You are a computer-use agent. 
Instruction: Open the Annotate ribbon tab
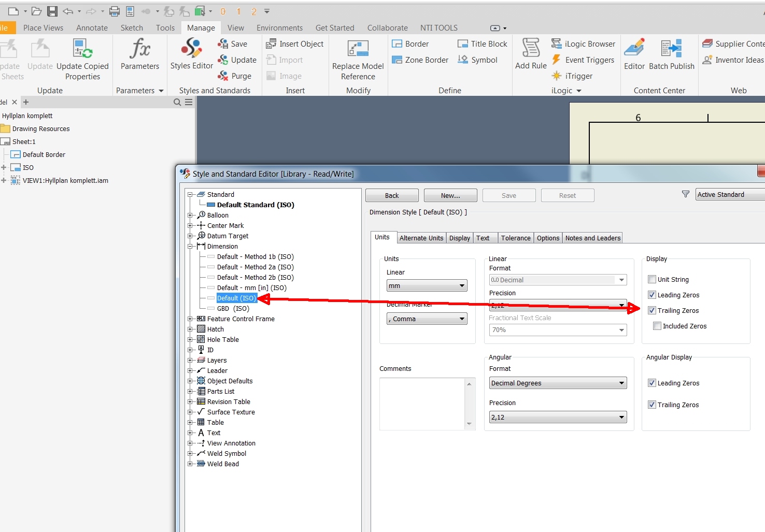[92, 28]
